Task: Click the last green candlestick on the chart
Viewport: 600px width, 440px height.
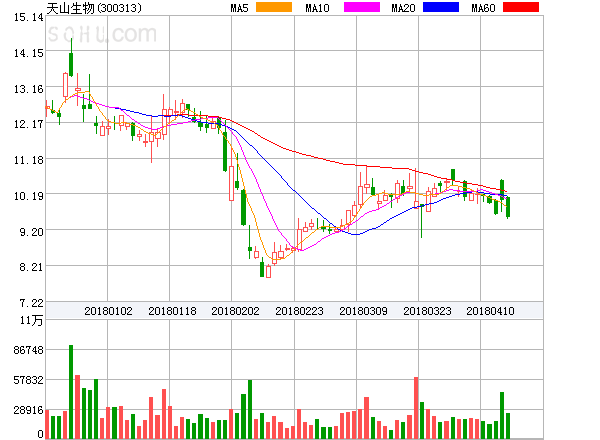Action: click(x=508, y=207)
